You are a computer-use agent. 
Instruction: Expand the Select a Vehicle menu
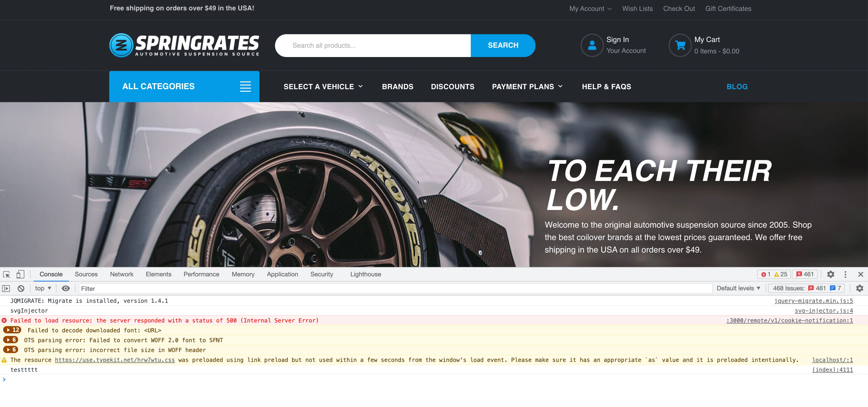[x=323, y=87]
